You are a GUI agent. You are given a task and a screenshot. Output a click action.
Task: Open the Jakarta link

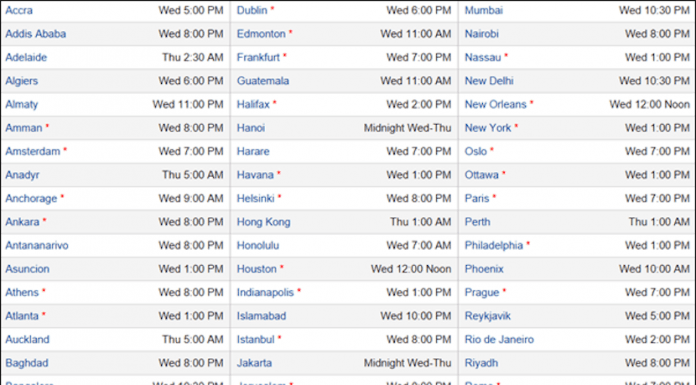[x=254, y=363]
